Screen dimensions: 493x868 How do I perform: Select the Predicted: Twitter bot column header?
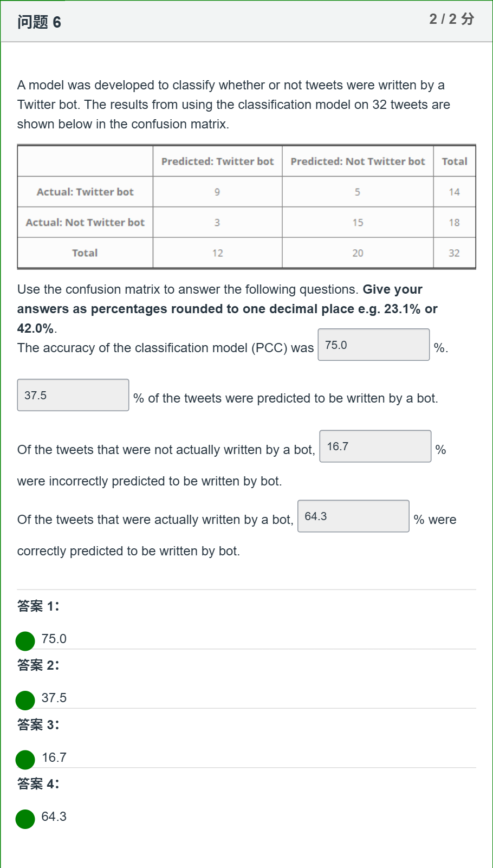[x=218, y=161]
